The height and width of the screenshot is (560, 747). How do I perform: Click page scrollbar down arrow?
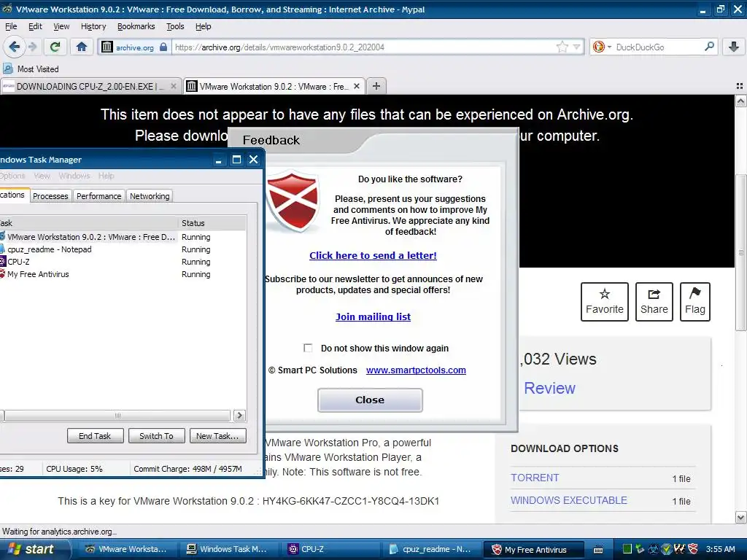click(x=741, y=517)
